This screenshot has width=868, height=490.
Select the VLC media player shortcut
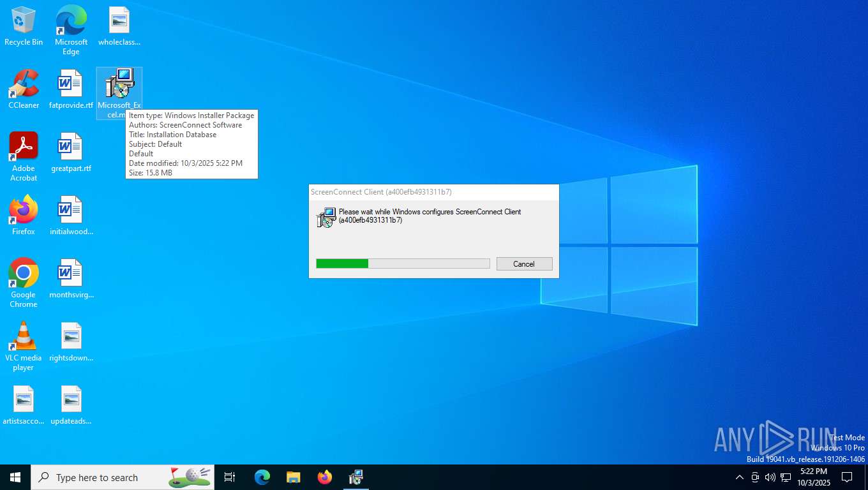click(24, 346)
